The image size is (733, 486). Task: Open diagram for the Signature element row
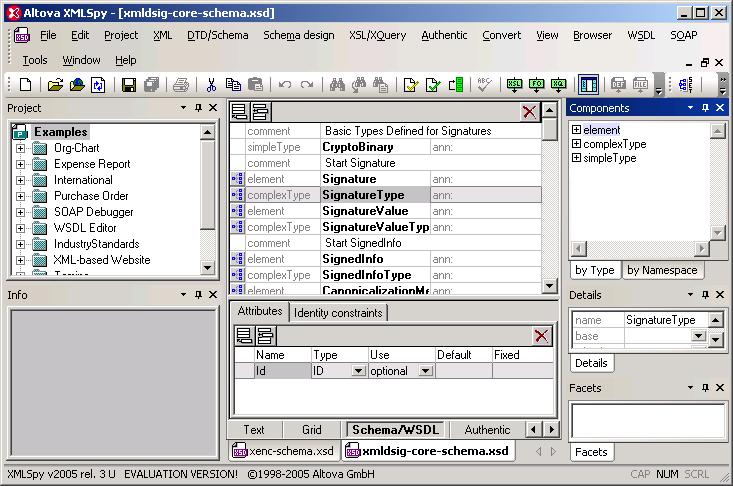point(237,179)
